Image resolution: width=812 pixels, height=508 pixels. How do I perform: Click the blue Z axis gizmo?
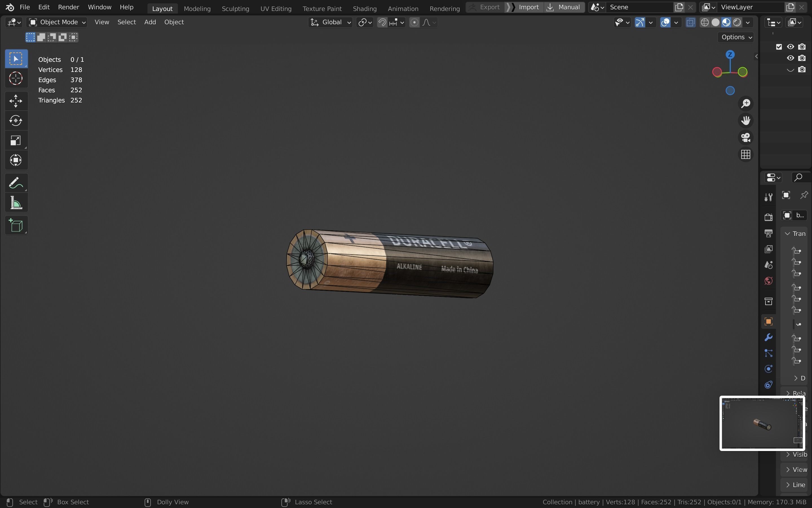tap(730, 54)
